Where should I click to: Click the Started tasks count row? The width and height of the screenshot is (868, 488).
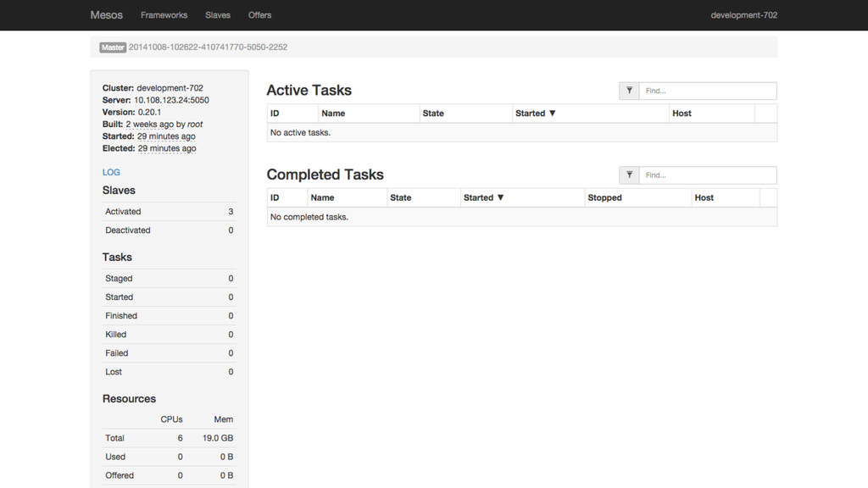(x=169, y=297)
